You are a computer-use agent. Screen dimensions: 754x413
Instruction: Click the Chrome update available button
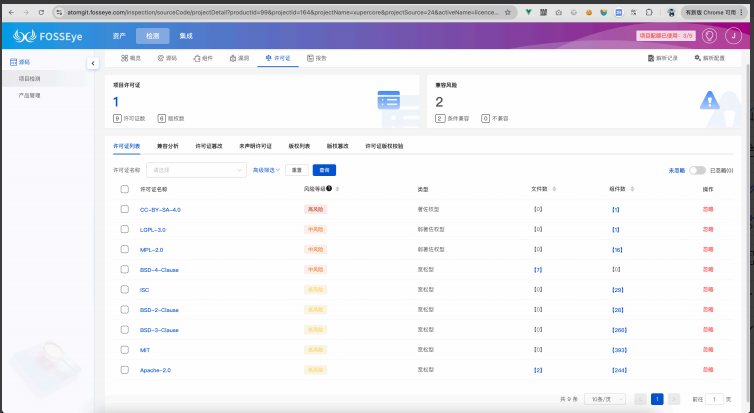coord(714,13)
